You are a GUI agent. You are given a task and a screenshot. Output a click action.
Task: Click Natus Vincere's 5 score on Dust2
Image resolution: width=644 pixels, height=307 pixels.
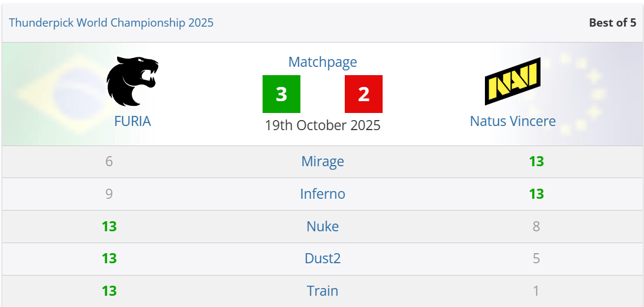pos(536,258)
